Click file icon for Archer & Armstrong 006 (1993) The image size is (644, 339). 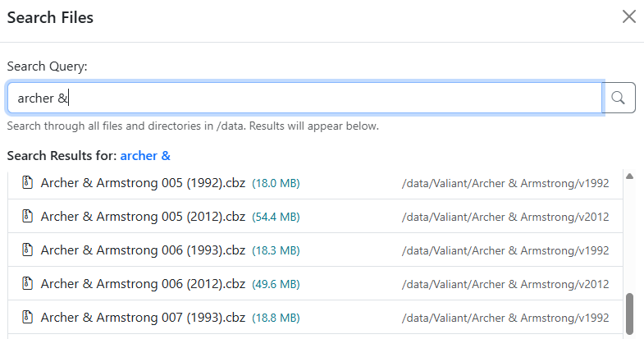click(27, 250)
